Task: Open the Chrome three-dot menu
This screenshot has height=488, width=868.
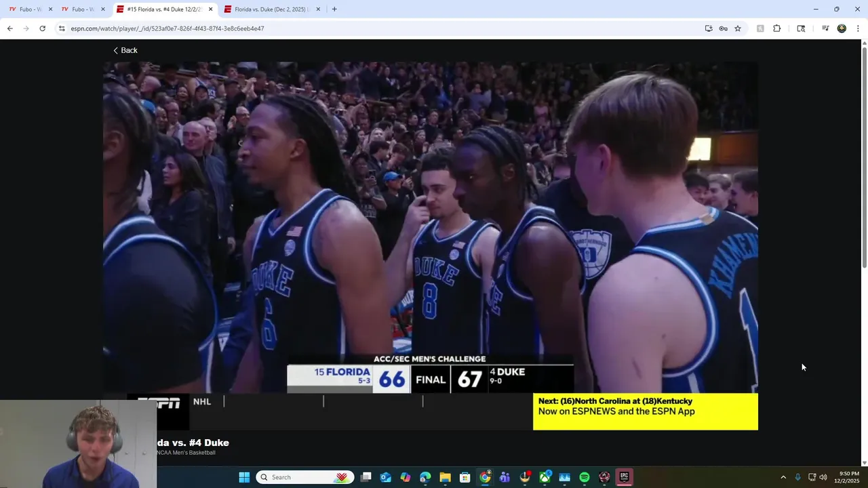Action: pos(858,28)
